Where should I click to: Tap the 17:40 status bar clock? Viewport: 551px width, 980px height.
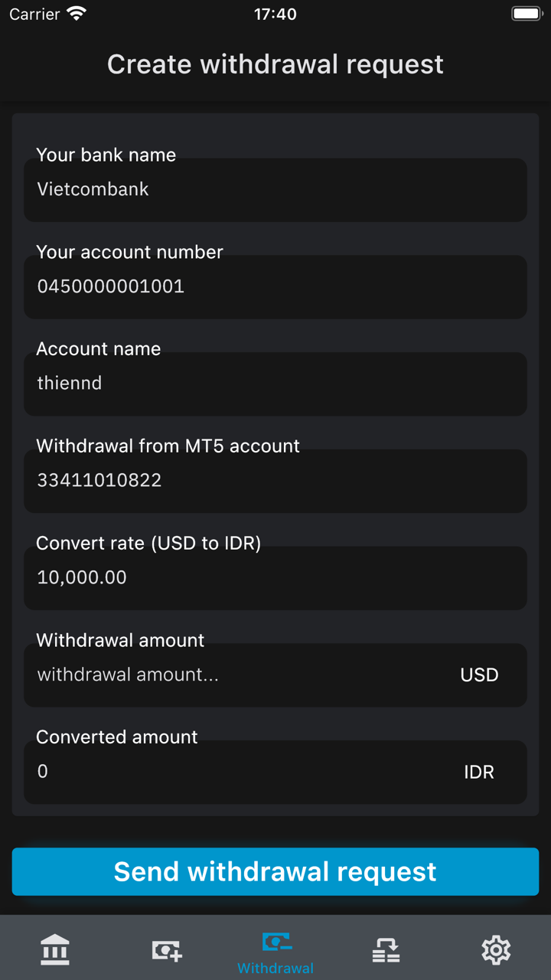tap(275, 14)
